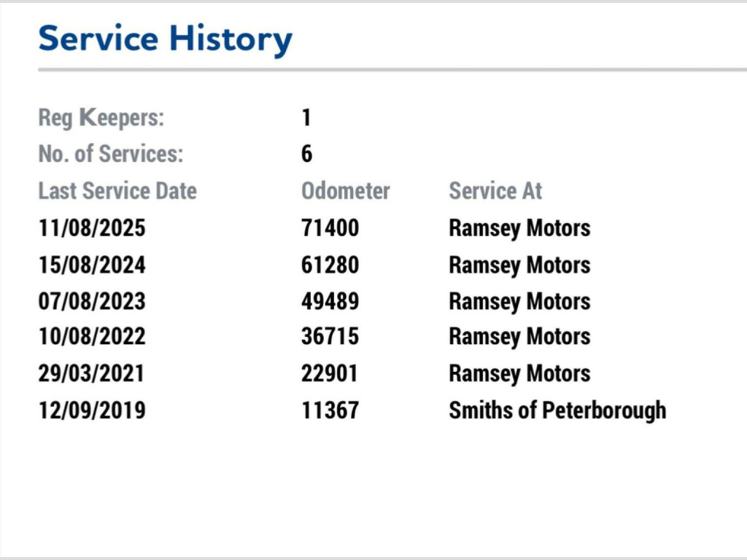The image size is (747, 560).
Task: Select the 07/08/2023 service date
Action: tap(92, 301)
